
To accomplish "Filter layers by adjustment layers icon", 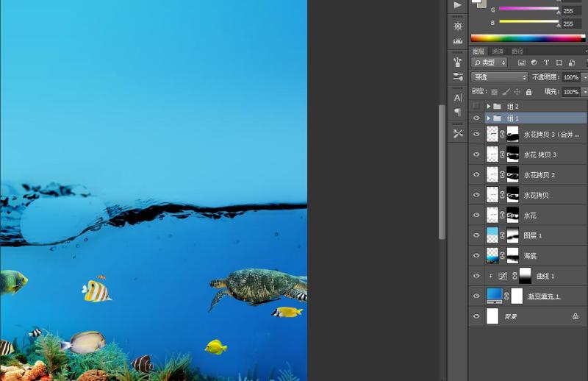I will (x=534, y=63).
